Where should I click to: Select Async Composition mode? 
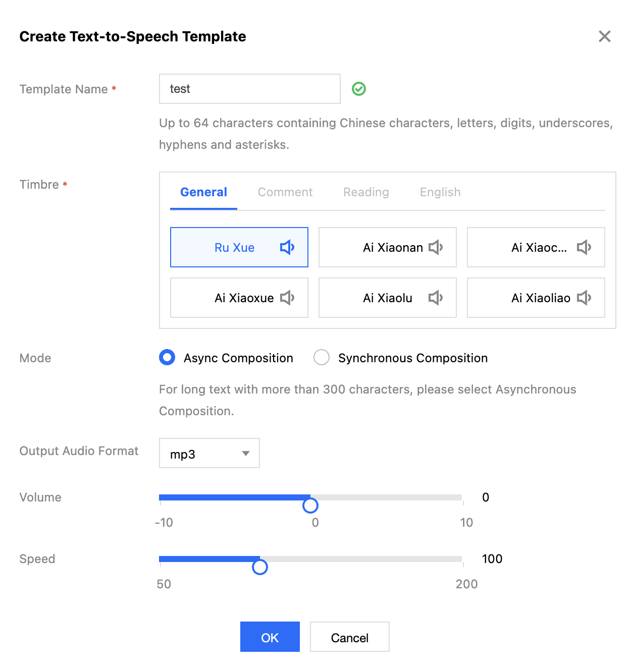(x=167, y=358)
